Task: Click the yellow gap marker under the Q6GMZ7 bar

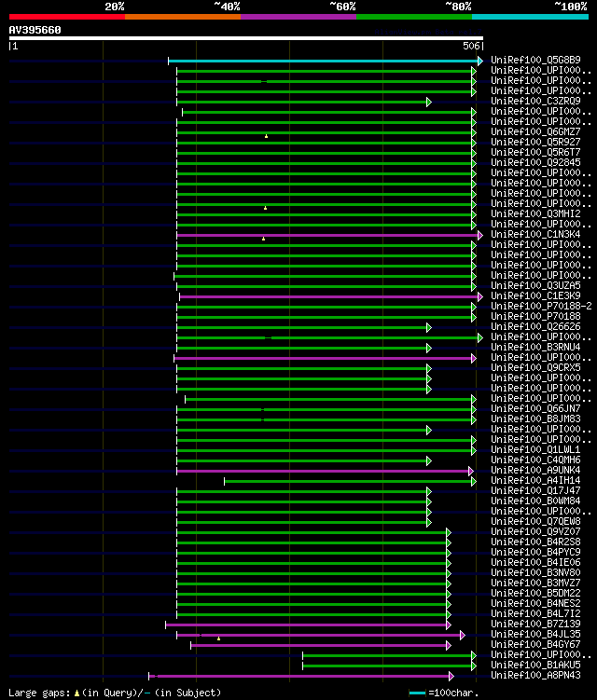Action: (x=267, y=136)
